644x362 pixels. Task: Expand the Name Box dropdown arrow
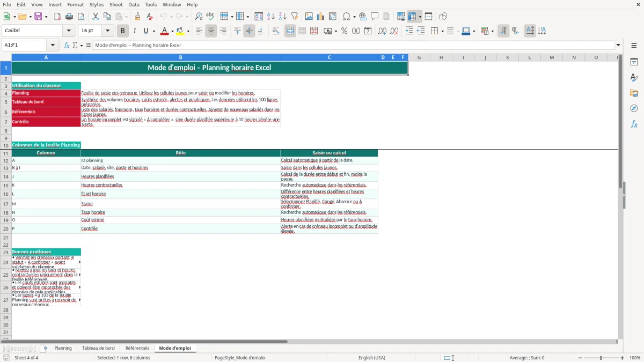[53, 45]
